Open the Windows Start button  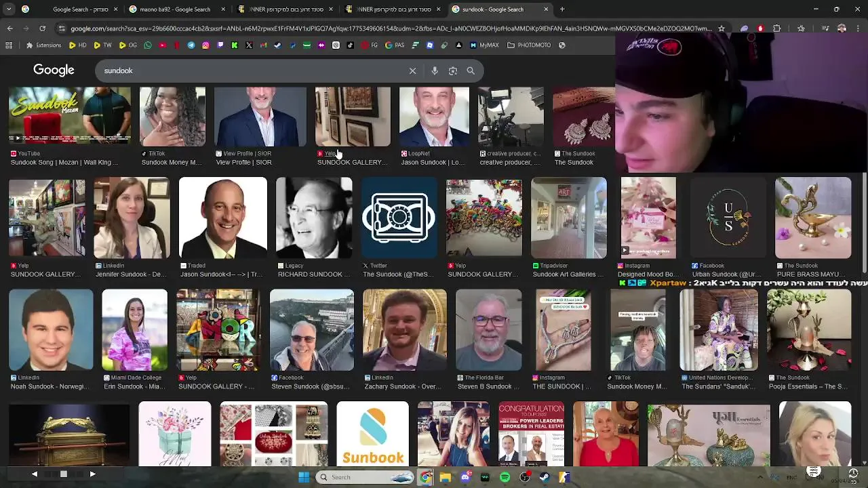pos(304,477)
